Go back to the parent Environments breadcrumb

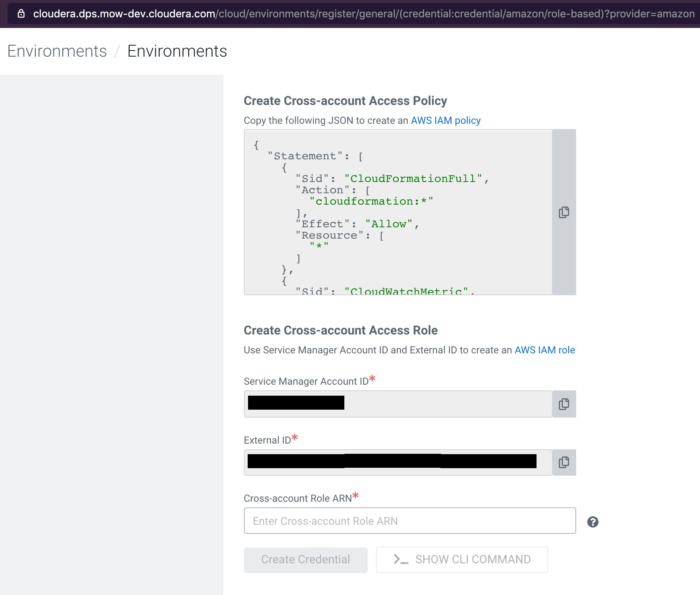[57, 51]
